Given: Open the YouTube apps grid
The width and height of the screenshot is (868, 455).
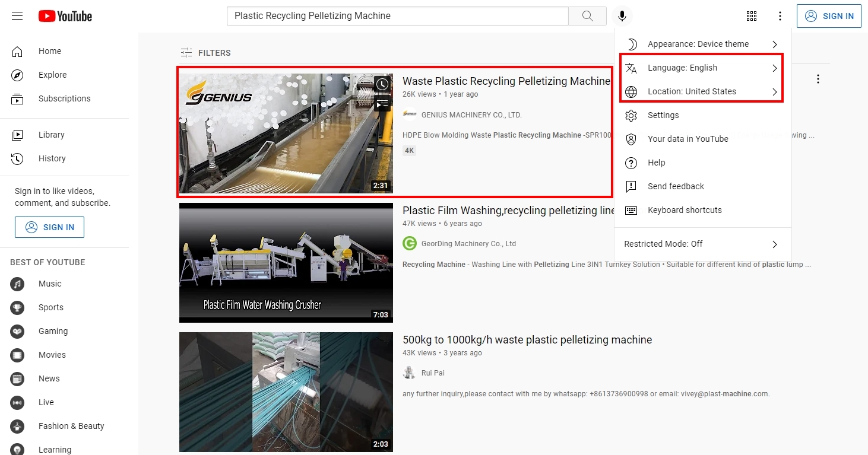Looking at the screenshot, I should tap(751, 16).
